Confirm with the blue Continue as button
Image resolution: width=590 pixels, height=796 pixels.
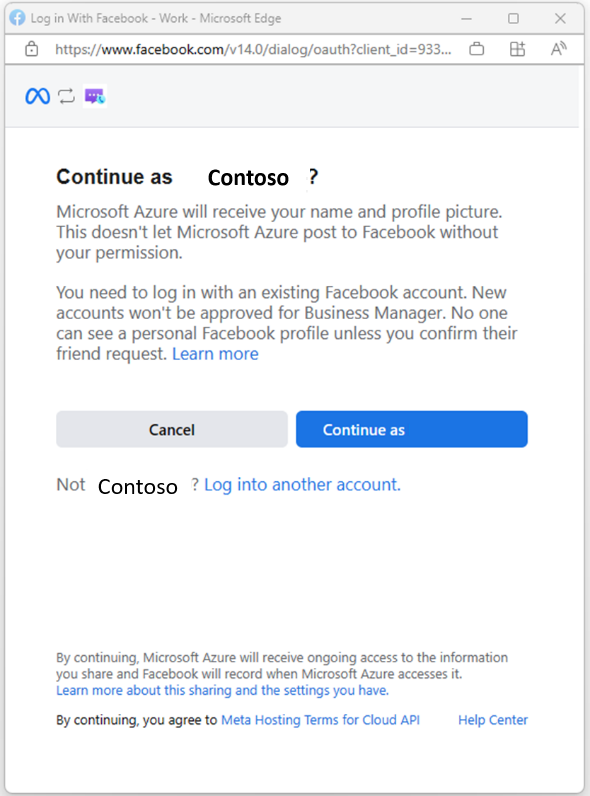[x=412, y=429]
